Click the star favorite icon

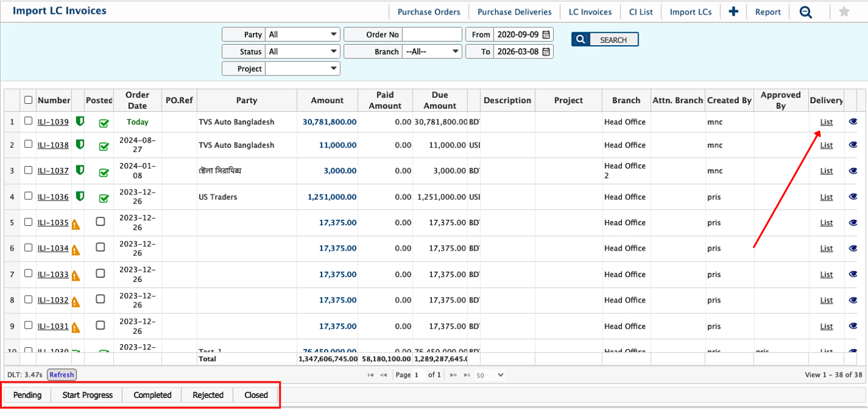tap(844, 11)
